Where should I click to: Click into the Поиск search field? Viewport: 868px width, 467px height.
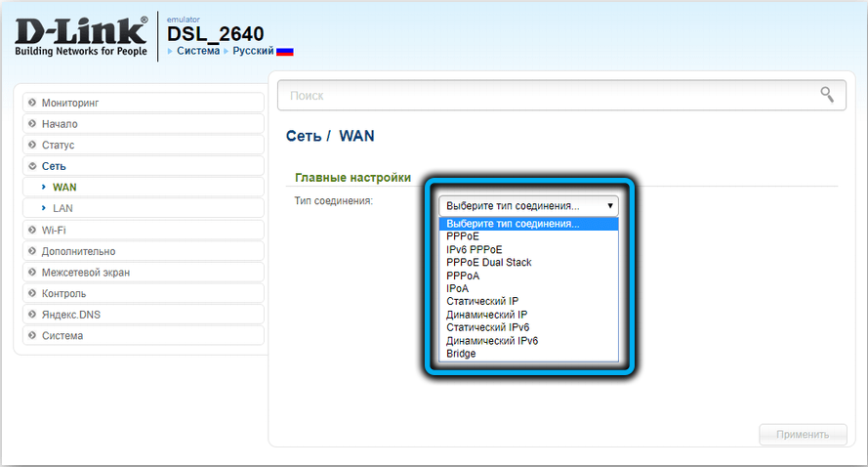coord(547,96)
